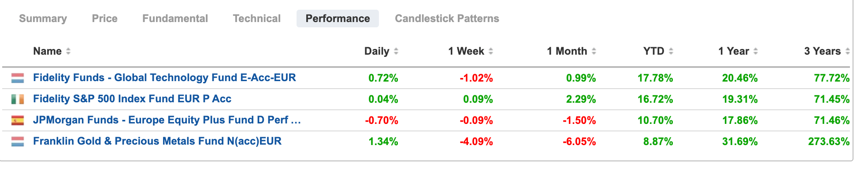
Task: Open Fidelity S&P 500 Index Fund link
Action: click(132, 99)
